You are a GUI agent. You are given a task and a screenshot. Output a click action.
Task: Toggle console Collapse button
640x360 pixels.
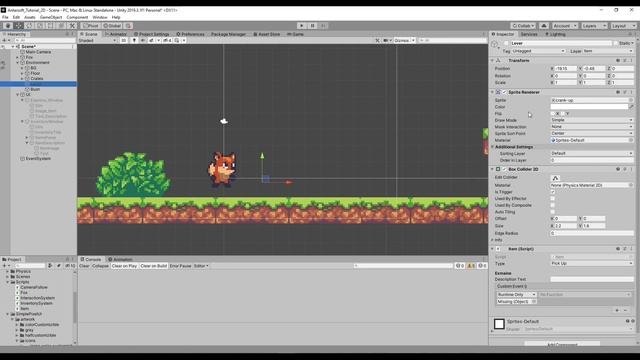pyautogui.click(x=100, y=266)
